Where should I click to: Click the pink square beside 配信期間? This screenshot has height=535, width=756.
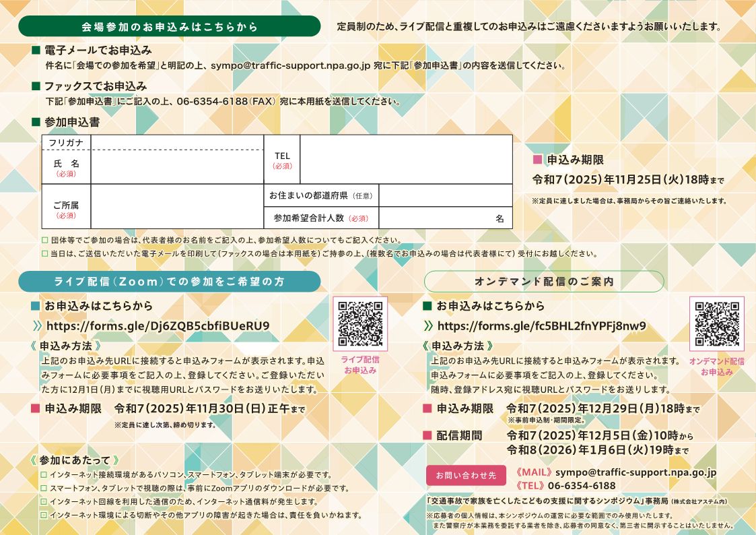(427, 435)
